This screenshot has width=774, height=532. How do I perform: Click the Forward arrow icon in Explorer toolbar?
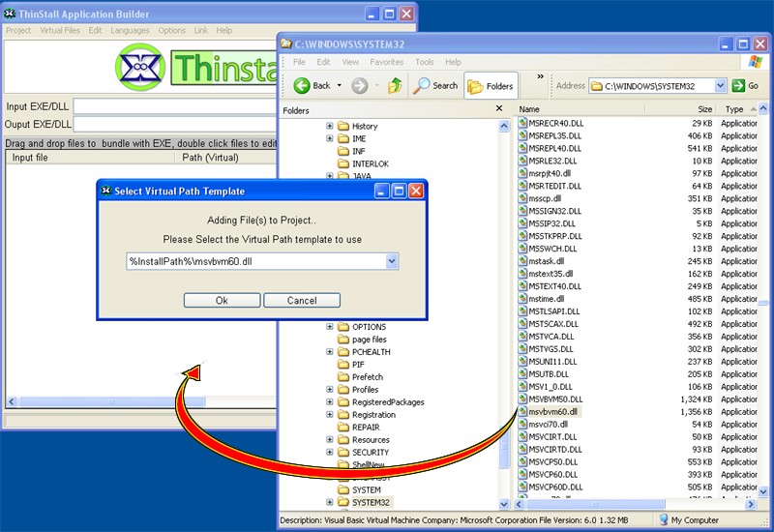tap(359, 86)
